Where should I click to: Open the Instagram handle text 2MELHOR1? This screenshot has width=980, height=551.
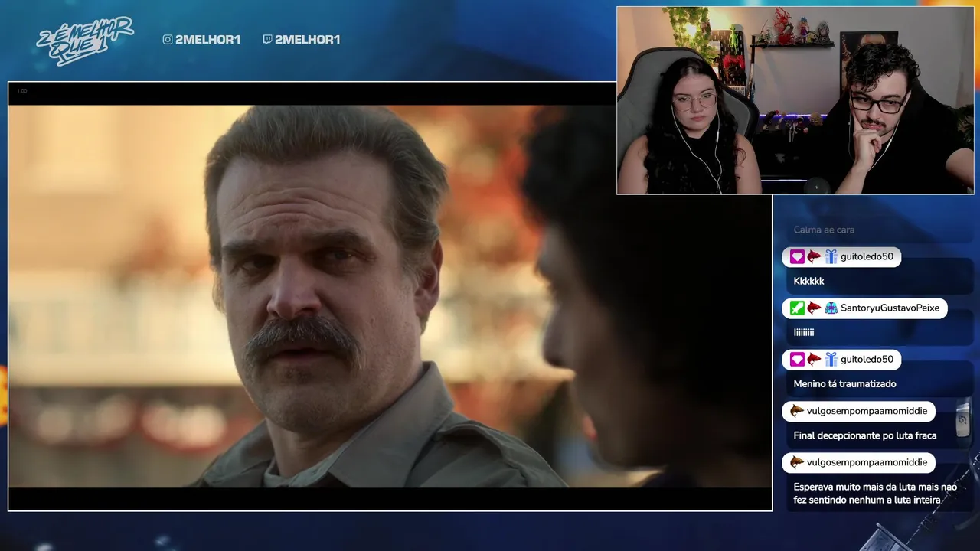tap(207, 40)
